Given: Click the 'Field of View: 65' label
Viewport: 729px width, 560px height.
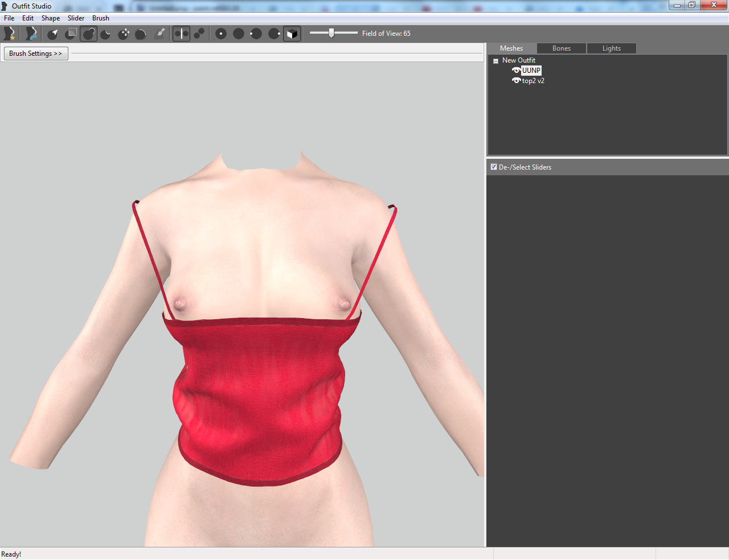Looking at the screenshot, I should point(386,34).
